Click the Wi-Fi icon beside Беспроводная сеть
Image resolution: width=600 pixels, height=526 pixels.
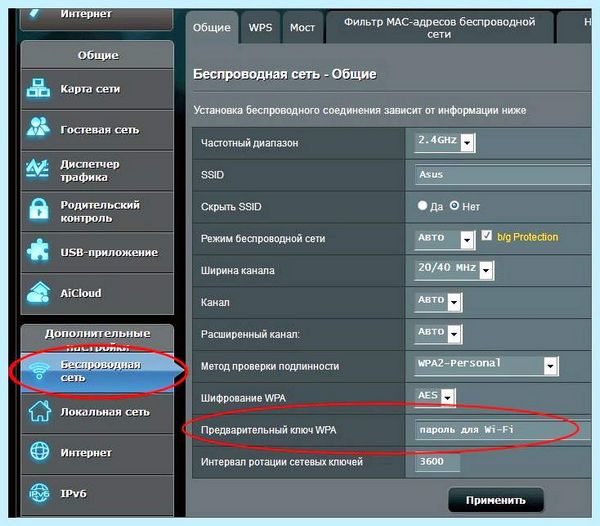39,370
